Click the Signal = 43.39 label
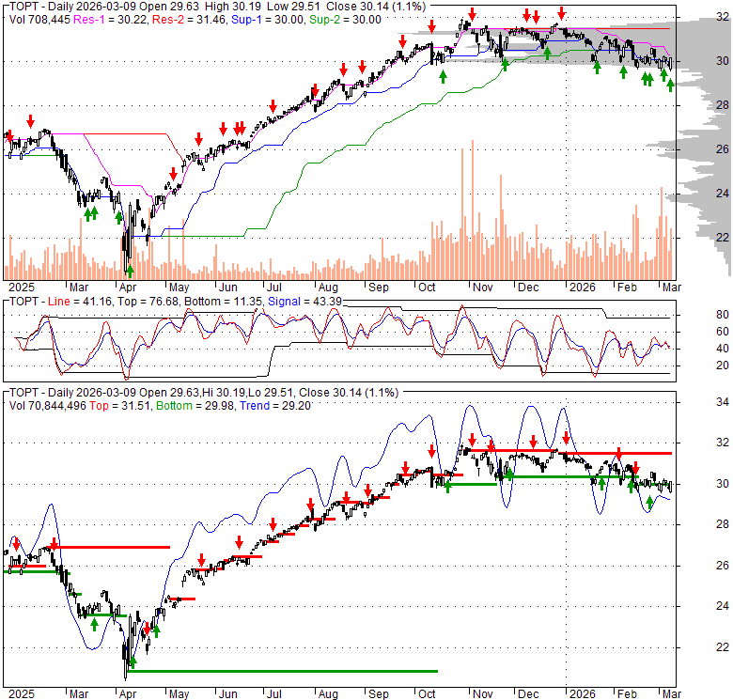733x700 pixels. 304,302
